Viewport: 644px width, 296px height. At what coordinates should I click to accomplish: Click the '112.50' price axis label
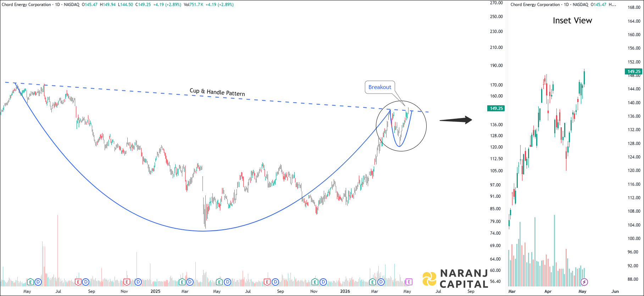(x=496, y=159)
